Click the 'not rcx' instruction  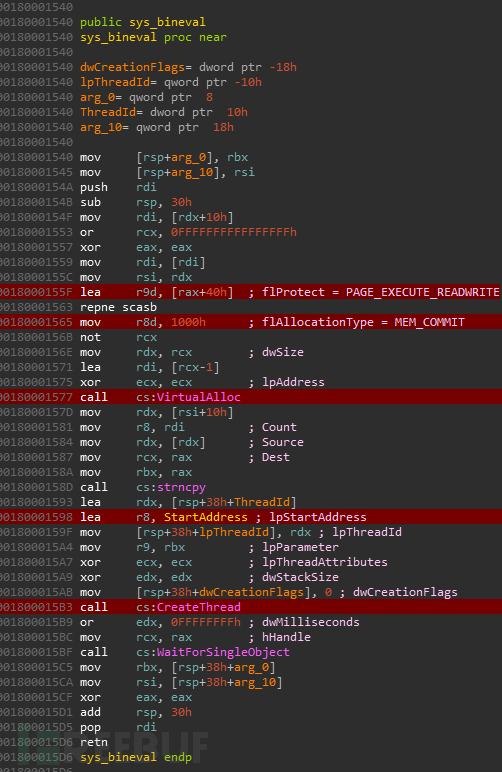[118, 337]
